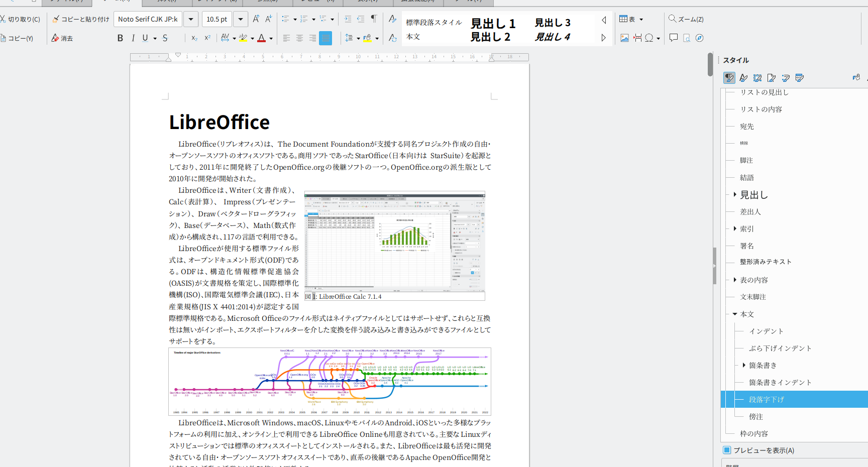Expand the 索引 style node

click(735, 228)
